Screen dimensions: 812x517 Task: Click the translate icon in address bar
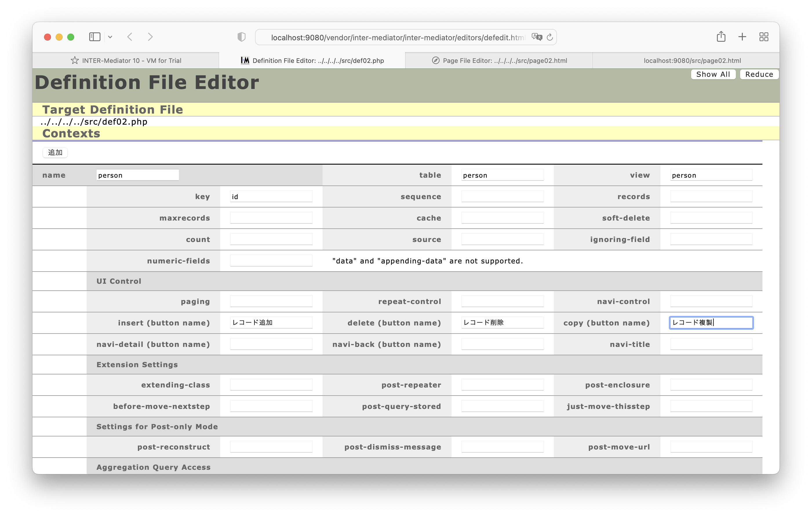click(537, 37)
